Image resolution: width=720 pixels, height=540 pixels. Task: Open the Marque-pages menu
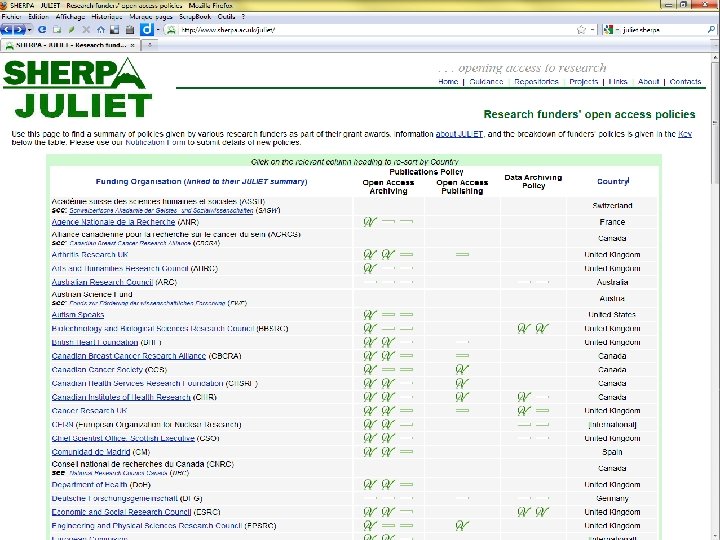click(151, 17)
